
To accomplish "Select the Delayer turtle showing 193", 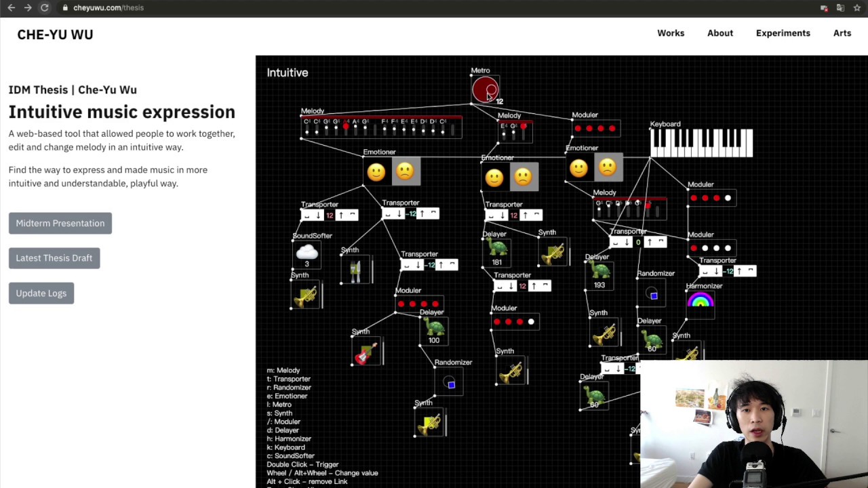I will (599, 270).
